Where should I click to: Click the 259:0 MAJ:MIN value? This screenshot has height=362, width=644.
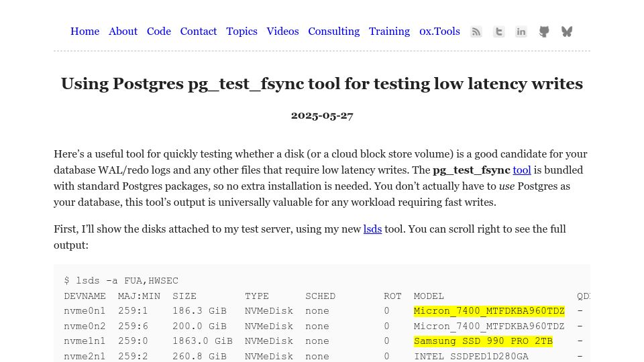click(133, 341)
